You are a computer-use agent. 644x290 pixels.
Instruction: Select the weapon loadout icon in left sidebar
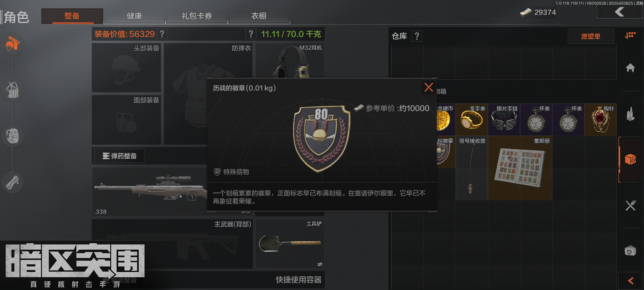13,43
